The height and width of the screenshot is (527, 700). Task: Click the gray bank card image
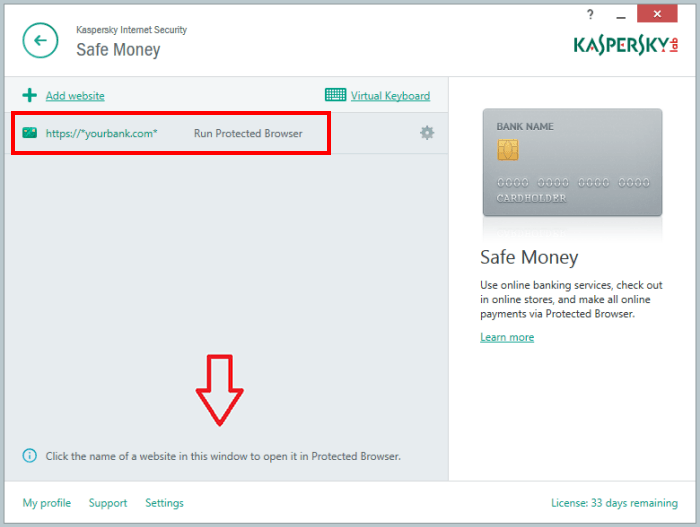coord(572,162)
